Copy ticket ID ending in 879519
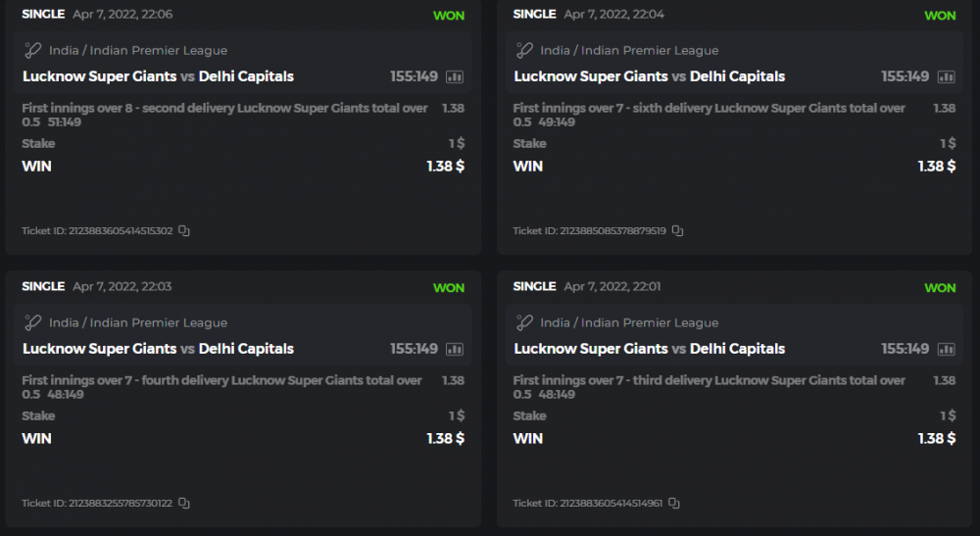This screenshot has height=536, width=980. 677,231
